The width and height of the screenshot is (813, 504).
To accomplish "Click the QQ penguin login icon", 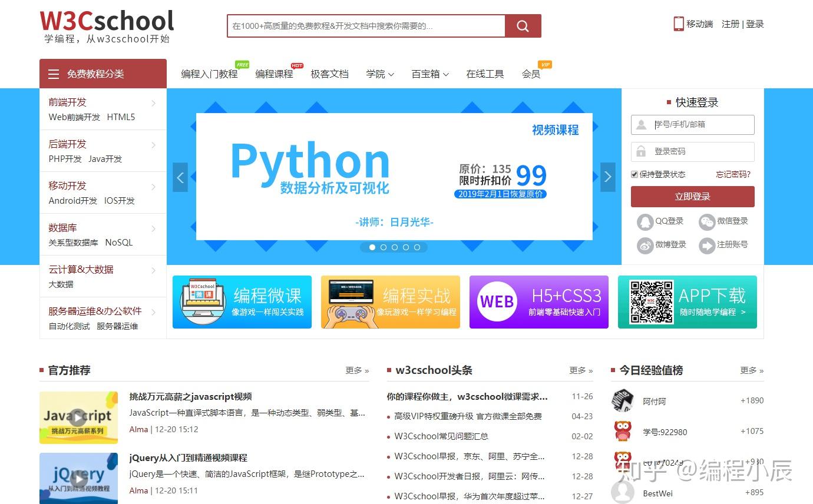I will coord(645,222).
